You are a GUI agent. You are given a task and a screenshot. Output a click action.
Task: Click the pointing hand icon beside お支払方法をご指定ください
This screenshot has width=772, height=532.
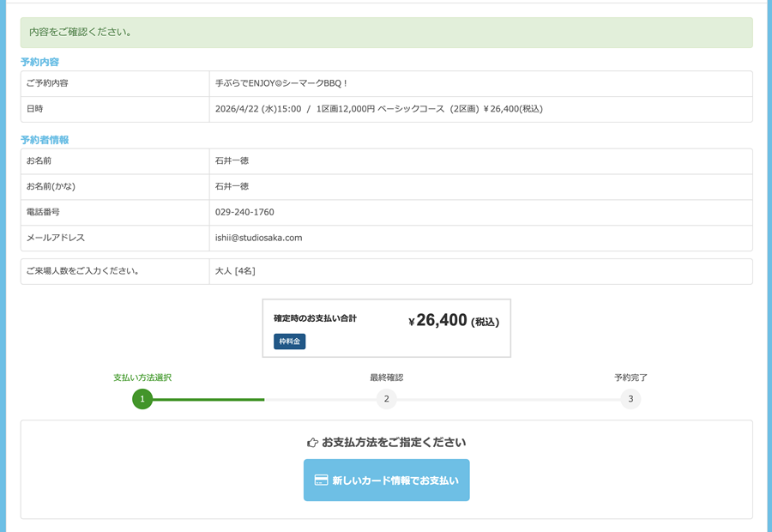(x=312, y=443)
